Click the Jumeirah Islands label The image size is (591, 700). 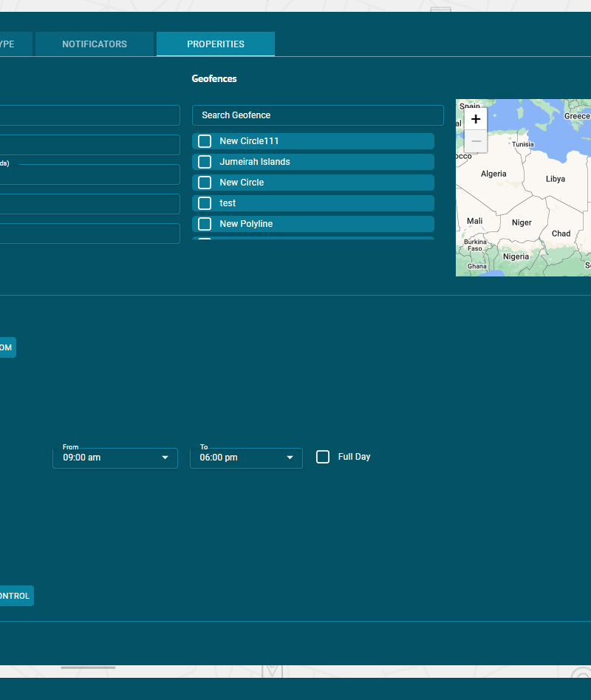[255, 162]
